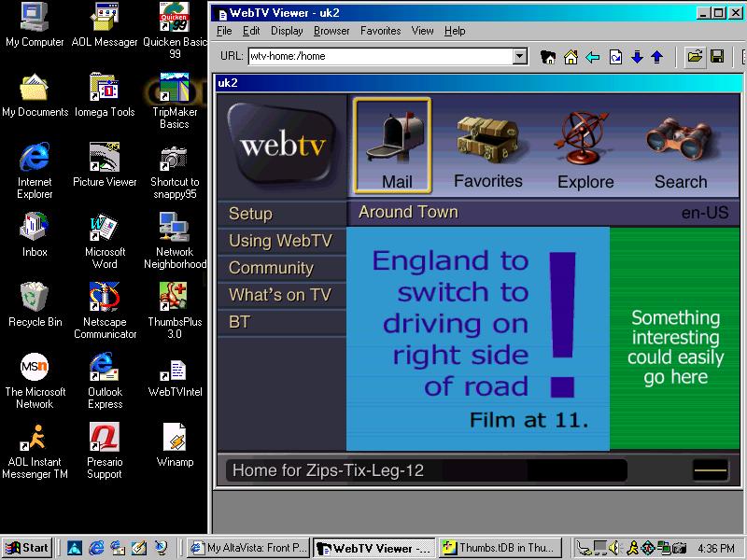Viewport: 747px width, 560px height.
Task: Select the Network Neighborhood desktop icon
Action: (175, 241)
